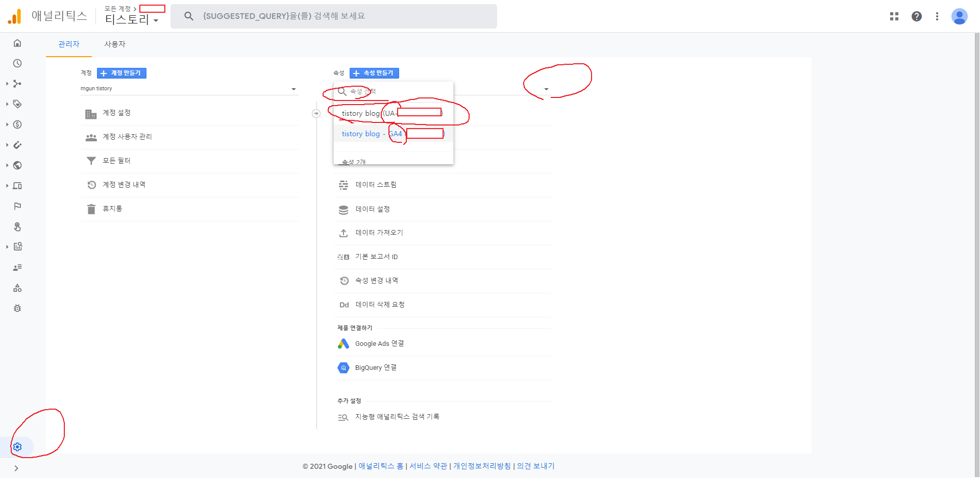
Task: Select tistory blog GA4 property
Action: coord(394,134)
